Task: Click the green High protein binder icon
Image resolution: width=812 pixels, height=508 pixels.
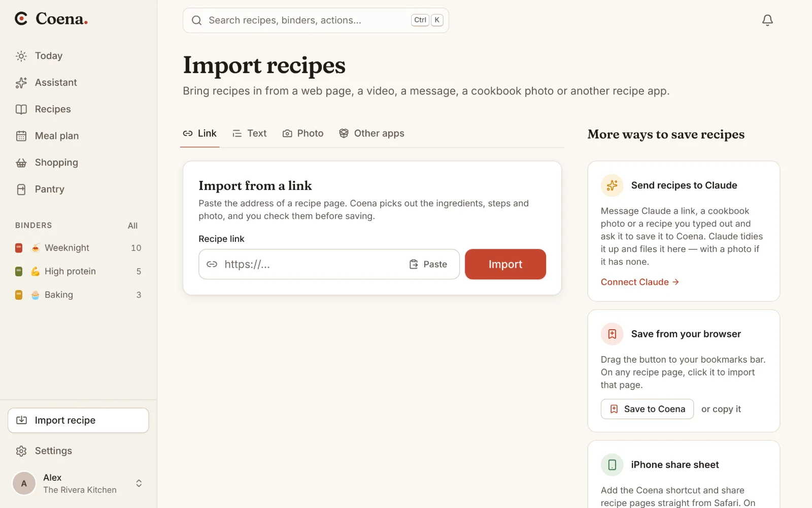Action: (19, 271)
